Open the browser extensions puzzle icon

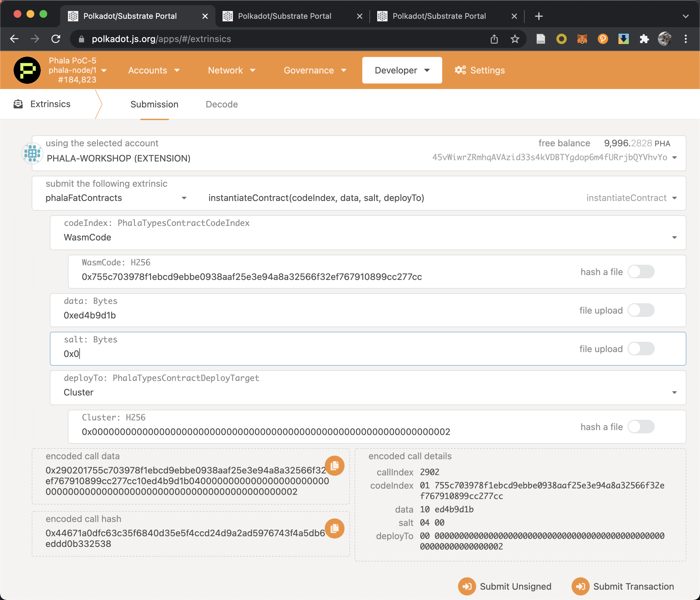coord(644,39)
